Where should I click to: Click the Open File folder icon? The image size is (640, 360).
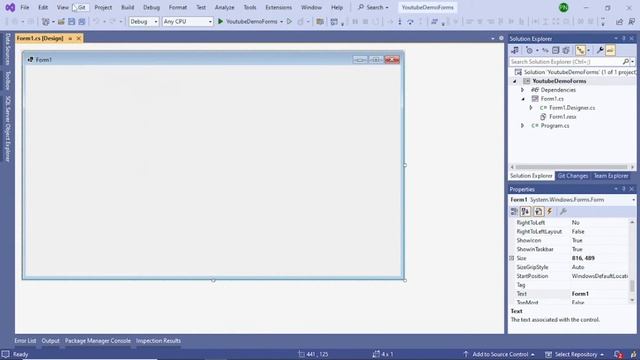tap(61, 22)
